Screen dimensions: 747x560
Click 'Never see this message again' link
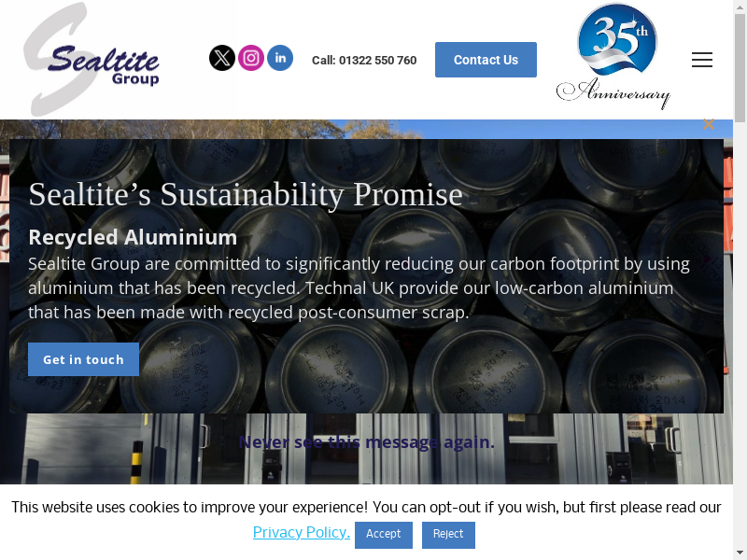366,442
